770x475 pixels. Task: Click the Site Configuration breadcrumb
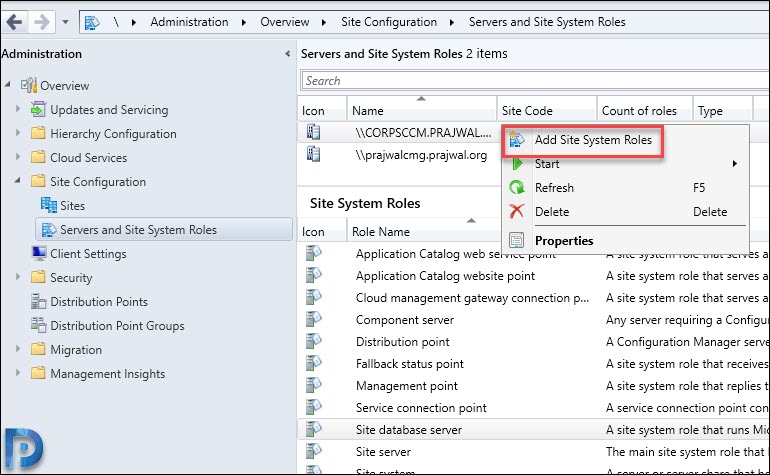[x=388, y=22]
